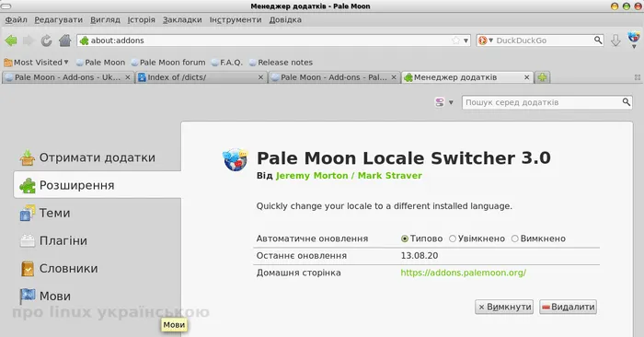Open the Інструменти menu

236,19
